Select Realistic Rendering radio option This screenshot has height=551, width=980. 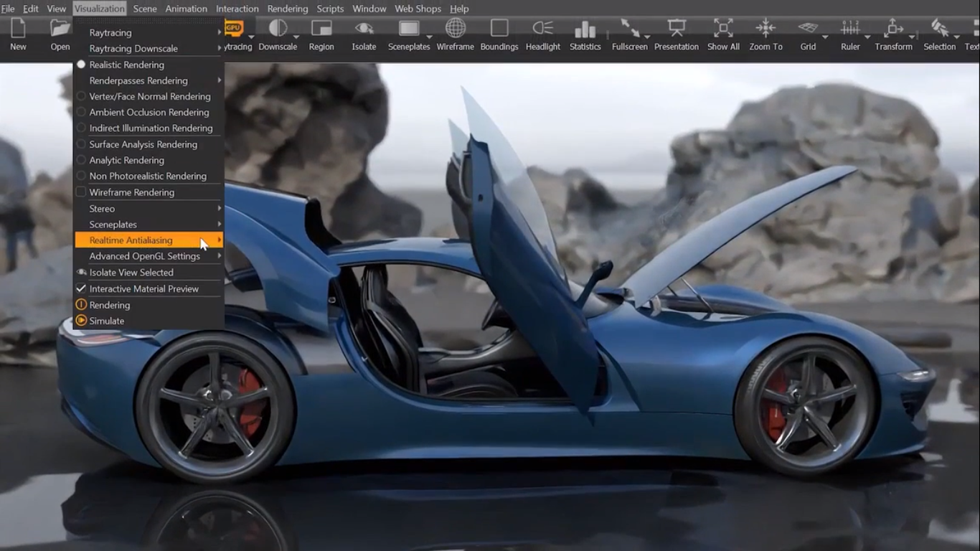point(149,65)
